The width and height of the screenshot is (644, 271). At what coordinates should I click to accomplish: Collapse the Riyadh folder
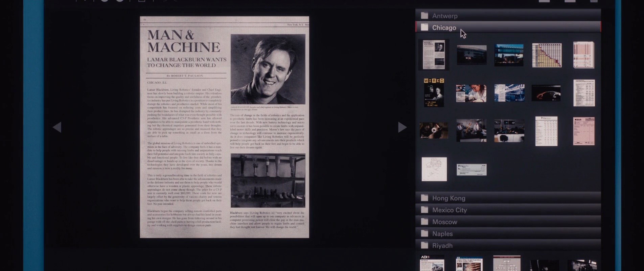(508, 245)
